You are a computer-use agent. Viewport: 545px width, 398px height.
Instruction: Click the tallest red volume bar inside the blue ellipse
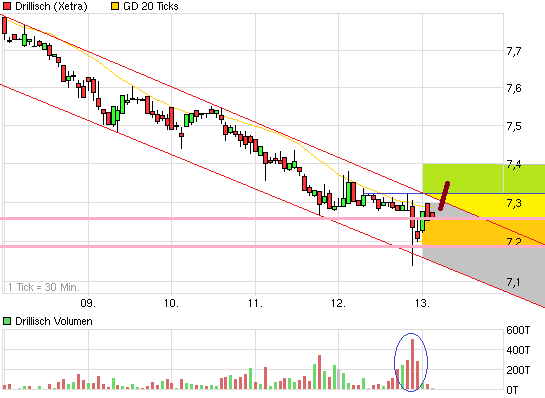point(413,364)
